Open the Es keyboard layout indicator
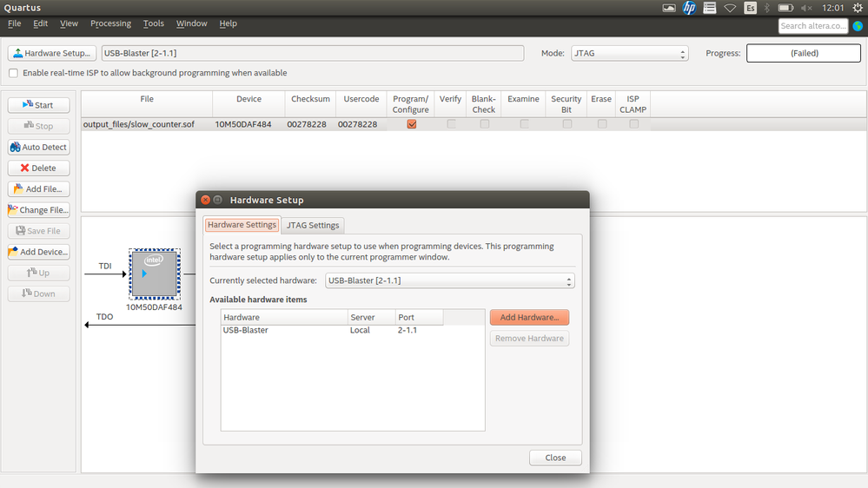Screen dimensions: 868x488 (750, 8)
